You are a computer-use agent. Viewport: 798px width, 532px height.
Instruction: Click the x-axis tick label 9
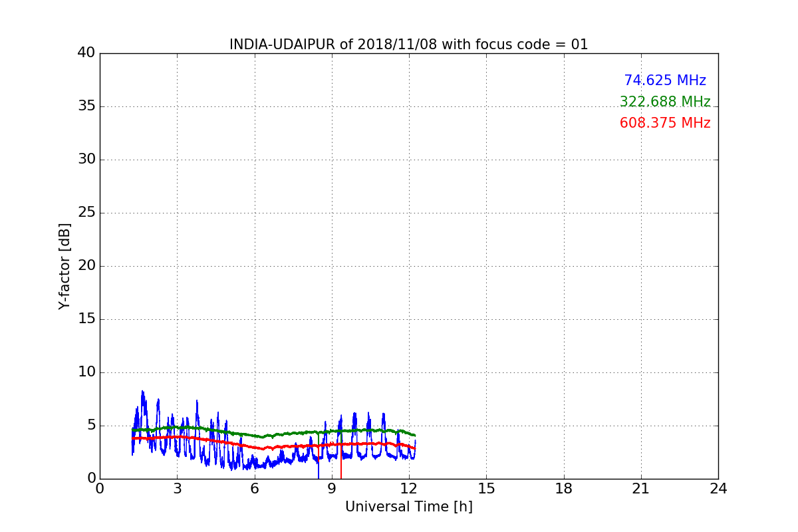coord(332,489)
